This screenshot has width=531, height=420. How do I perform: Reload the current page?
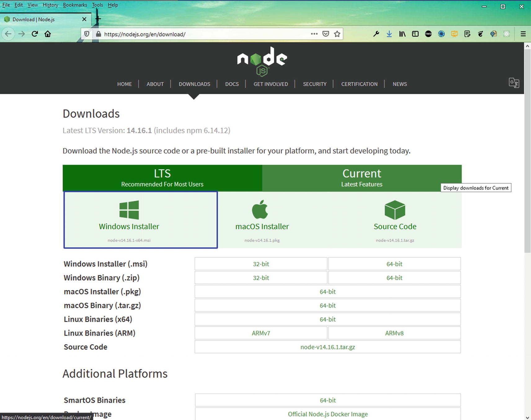(35, 34)
